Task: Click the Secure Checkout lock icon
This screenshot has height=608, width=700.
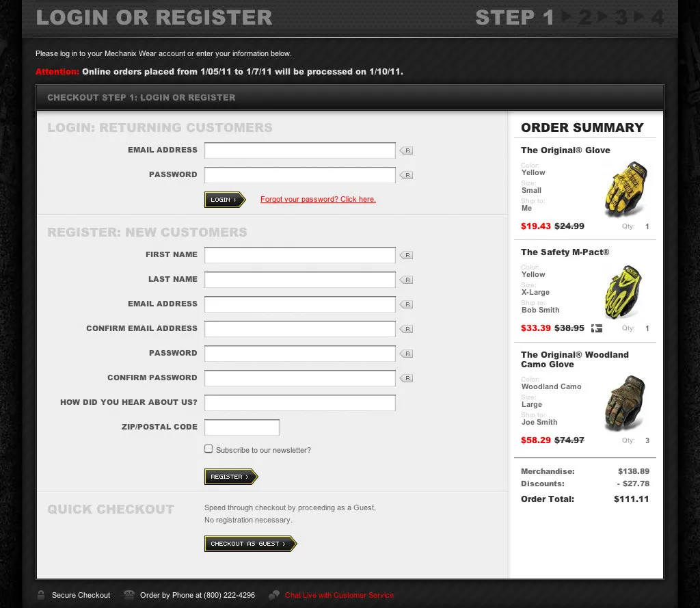Action: (41, 594)
